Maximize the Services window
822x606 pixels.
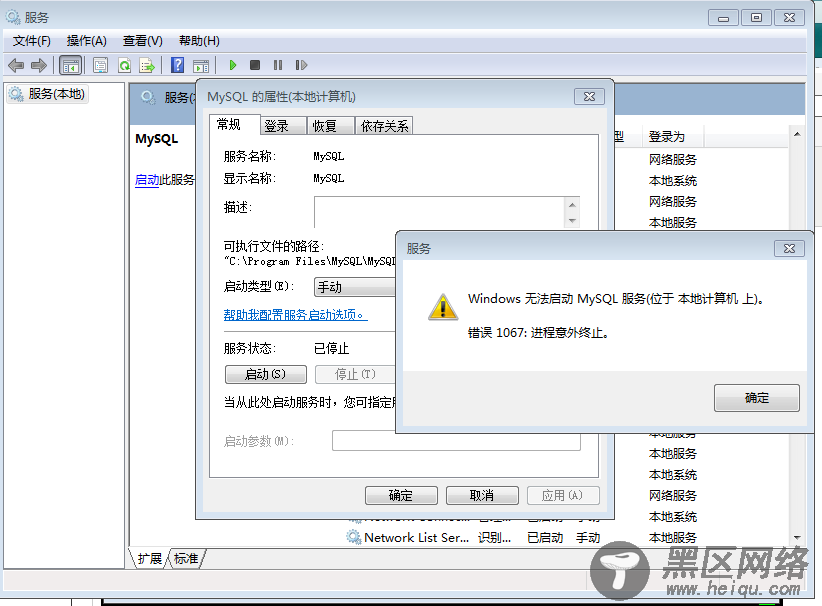[756, 18]
